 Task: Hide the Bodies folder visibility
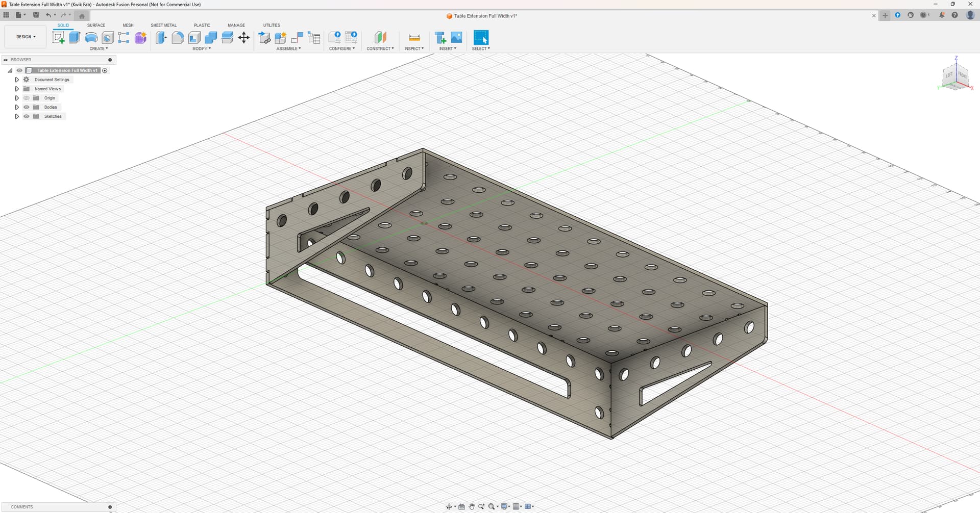(x=27, y=107)
